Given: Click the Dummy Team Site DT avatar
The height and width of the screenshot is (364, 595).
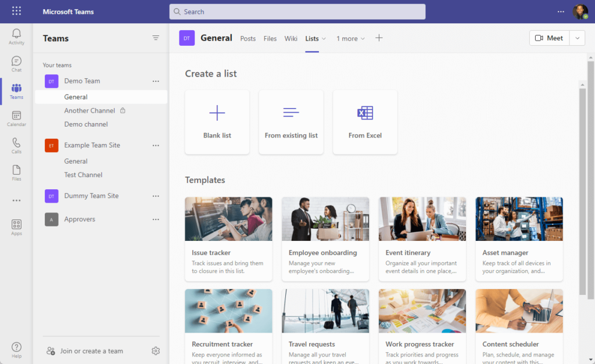Looking at the screenshot, I should click(x=52, y=196).
